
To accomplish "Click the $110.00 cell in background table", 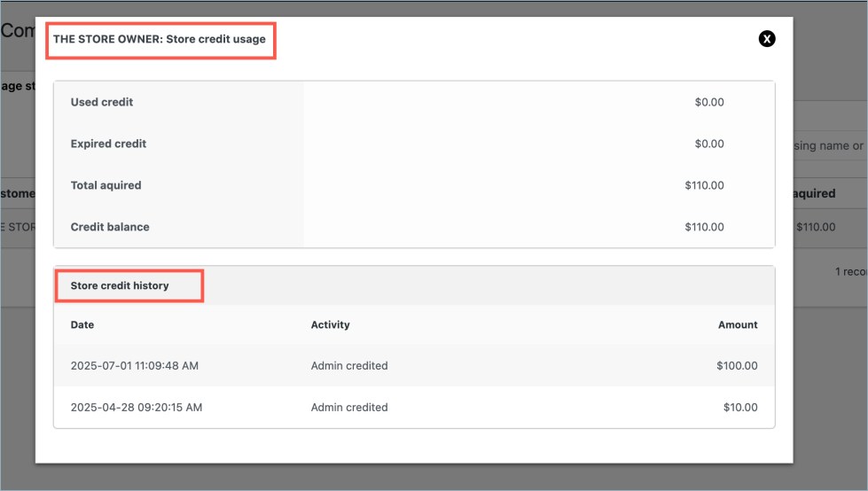I will click(x=816, y=226).
